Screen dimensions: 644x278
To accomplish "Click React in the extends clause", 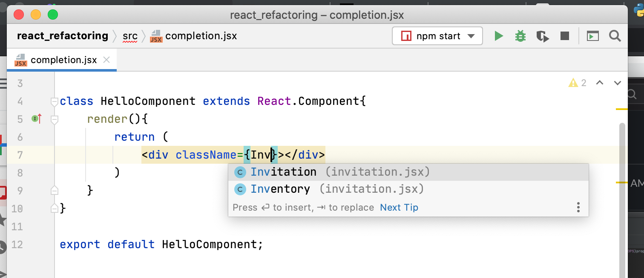I will [274, 101].
